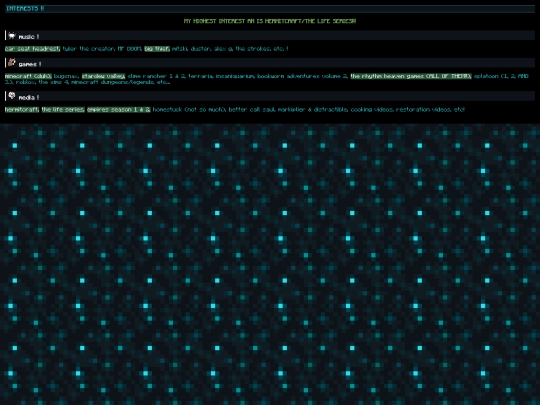Click the highlighted "empires season 1 & 2" text
540x405 pixels.
[118, 110]
